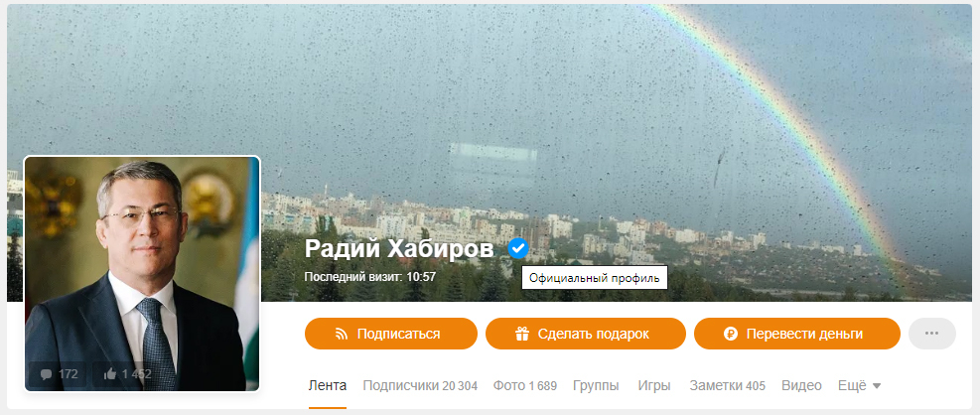Open the Подписчики 20 304 tab
980x415 pixels.
click(x=420, y=386)
